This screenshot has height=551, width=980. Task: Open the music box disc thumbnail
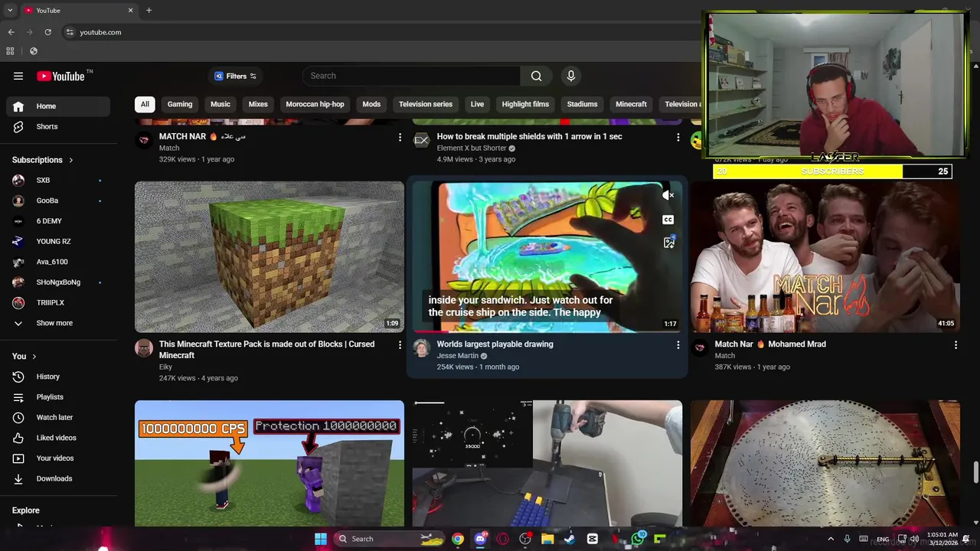(x=825, y=464)
